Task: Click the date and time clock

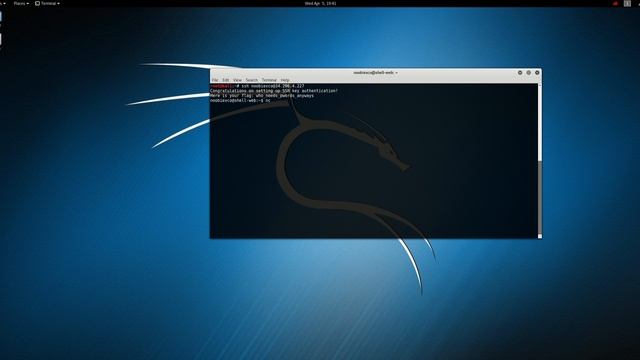Action: click(x=320, y=3)
